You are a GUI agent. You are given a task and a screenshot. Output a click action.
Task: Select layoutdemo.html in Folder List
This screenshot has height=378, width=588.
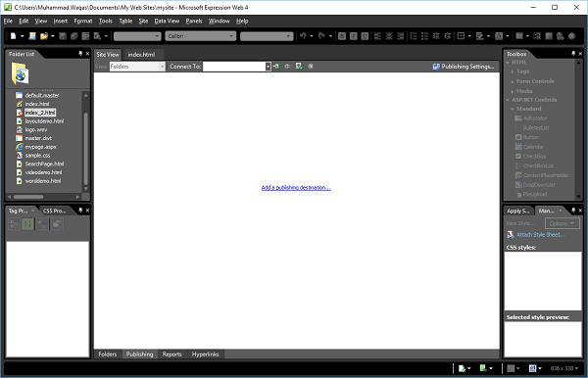point(40,121)
